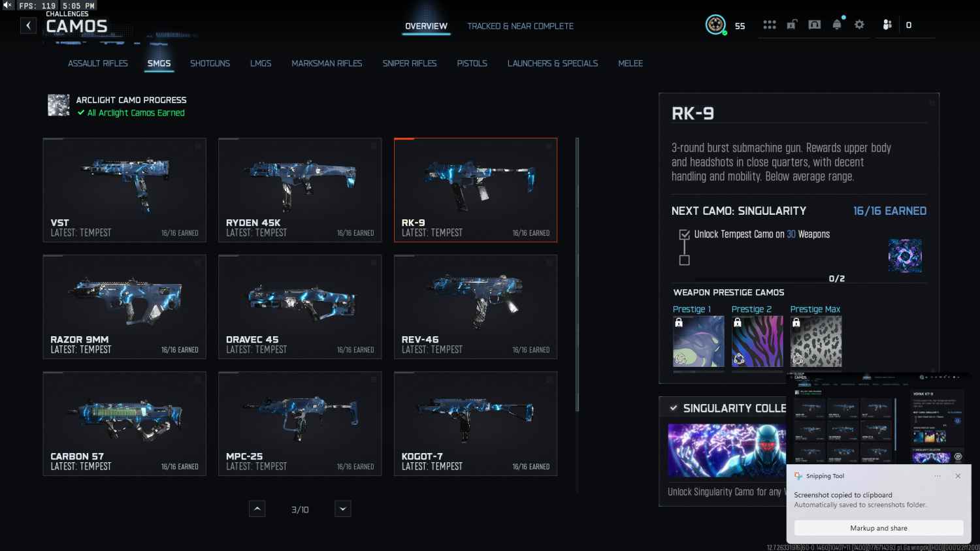Viewport: 980px width, 551px height.
Task: Switch to the Shotguns category tab
Action: pos(210,63)
